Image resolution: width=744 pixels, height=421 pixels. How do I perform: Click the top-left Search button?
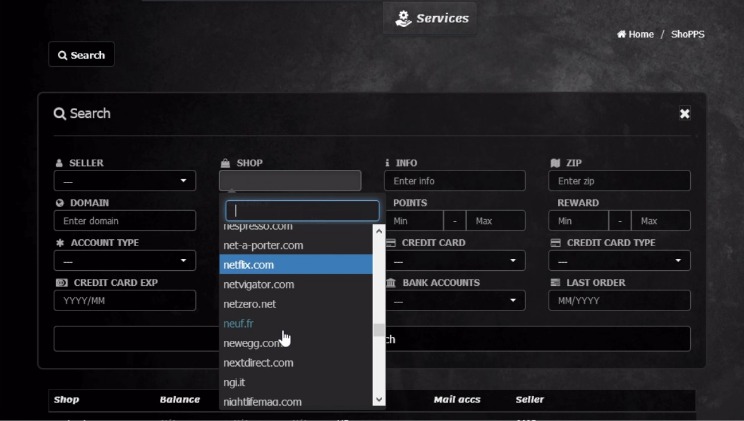(x=81, y=54)
